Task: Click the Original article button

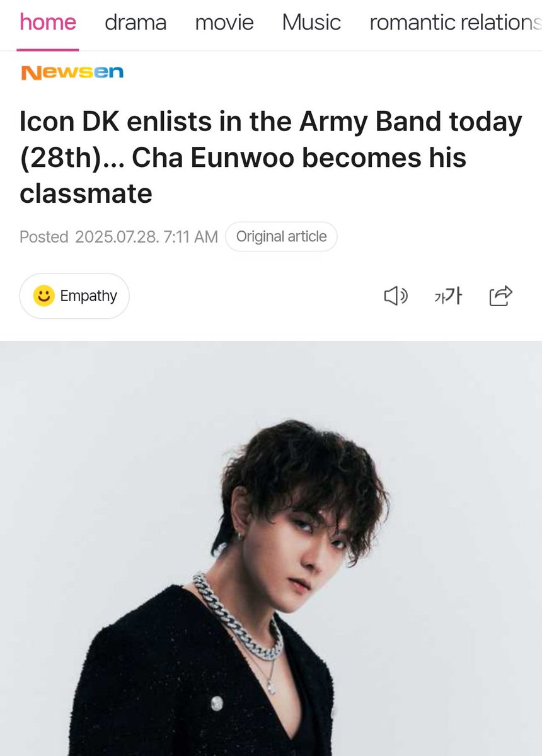Action: pyautogui.click(x=281, y=237)
